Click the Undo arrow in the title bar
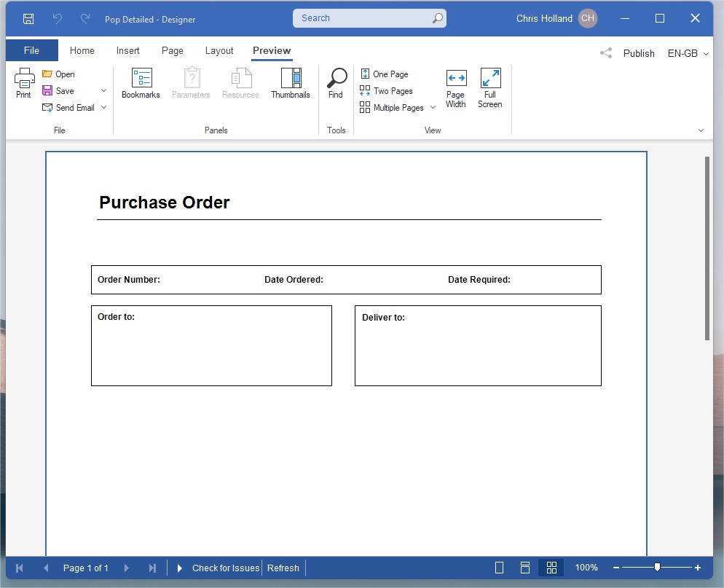Image resolution: width=724 pixels, height=588 pixels. coord(58,19)
